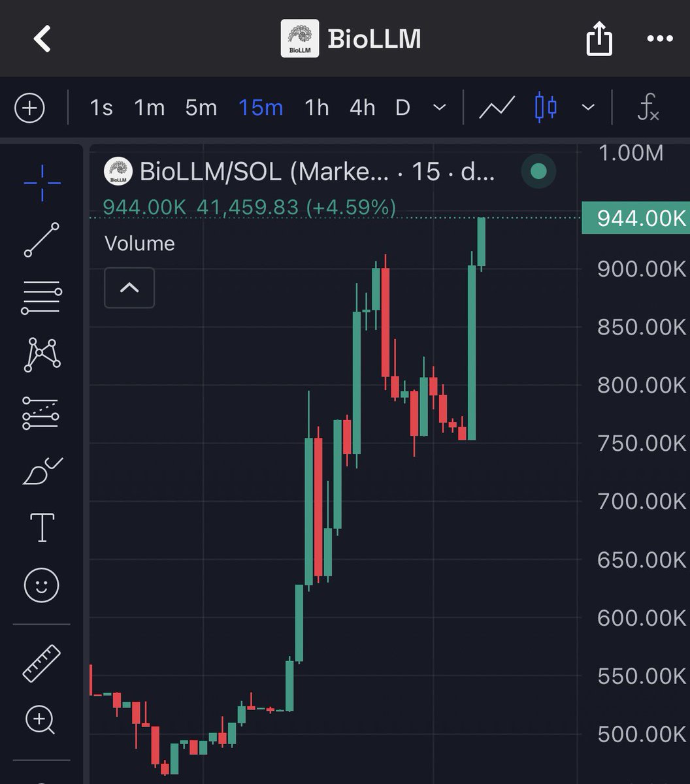Add a symbol with plus circle

click(x=30, y=108)
